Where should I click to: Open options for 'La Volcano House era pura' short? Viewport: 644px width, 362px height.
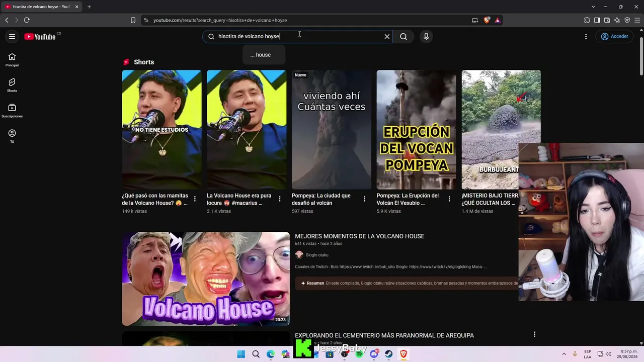[280, 199]
